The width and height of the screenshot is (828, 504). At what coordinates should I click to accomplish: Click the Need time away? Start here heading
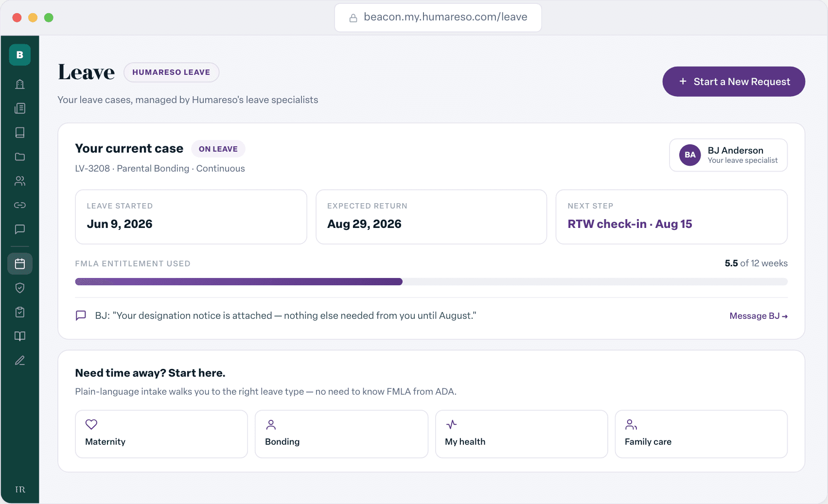coord(150,373)
